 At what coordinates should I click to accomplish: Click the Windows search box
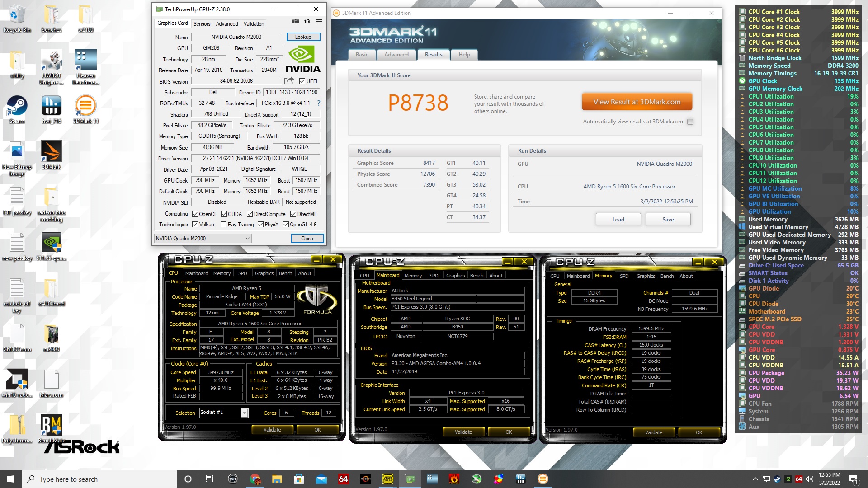(x=99, y=479)
